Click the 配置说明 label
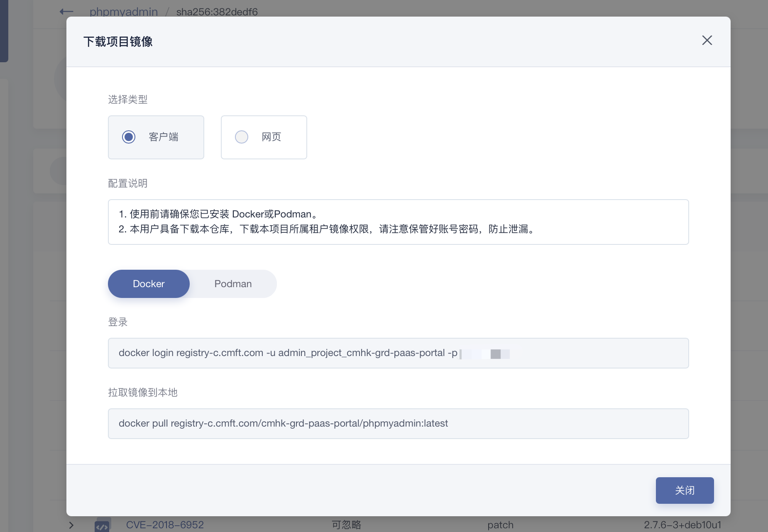Image resolution: width=768 pixels, height=532 pixels. 128,183
